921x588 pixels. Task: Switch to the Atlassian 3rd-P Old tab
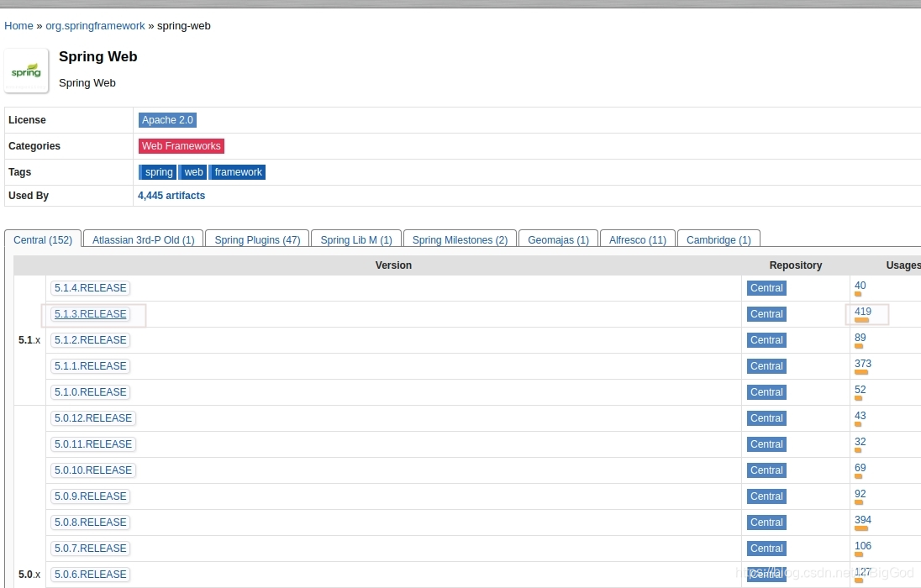(144, 239)
